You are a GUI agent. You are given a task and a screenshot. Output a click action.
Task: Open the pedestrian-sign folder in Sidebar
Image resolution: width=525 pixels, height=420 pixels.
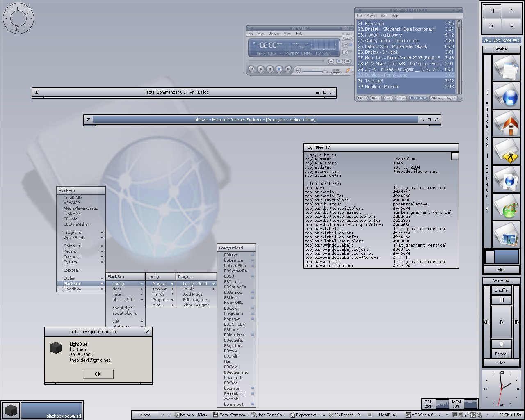pos(506,151)
